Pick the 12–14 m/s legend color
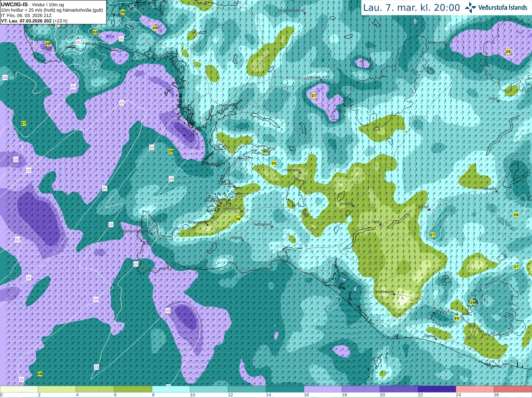Screen dimensions: 532x398 click(x=247, y=389)
